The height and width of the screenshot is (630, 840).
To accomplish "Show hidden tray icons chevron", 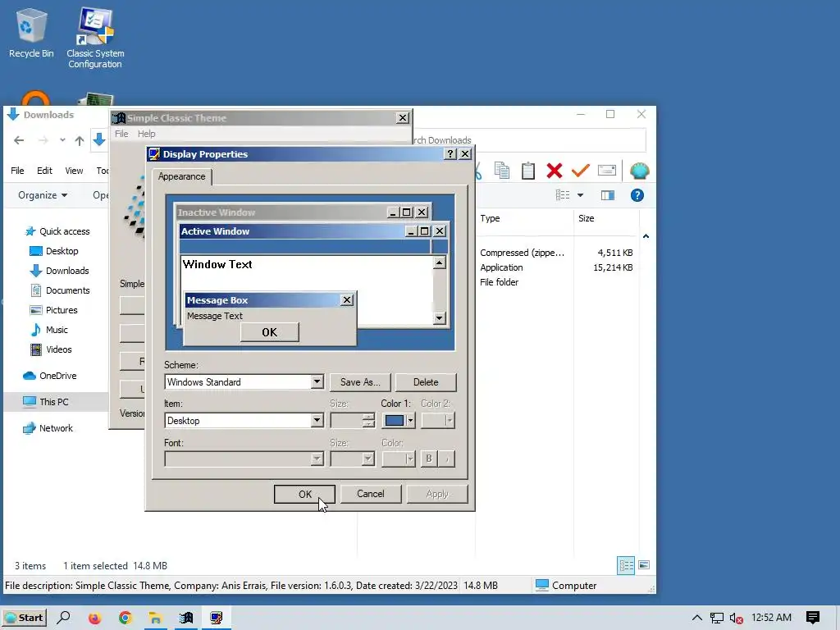I will click(x=696, y=618).
